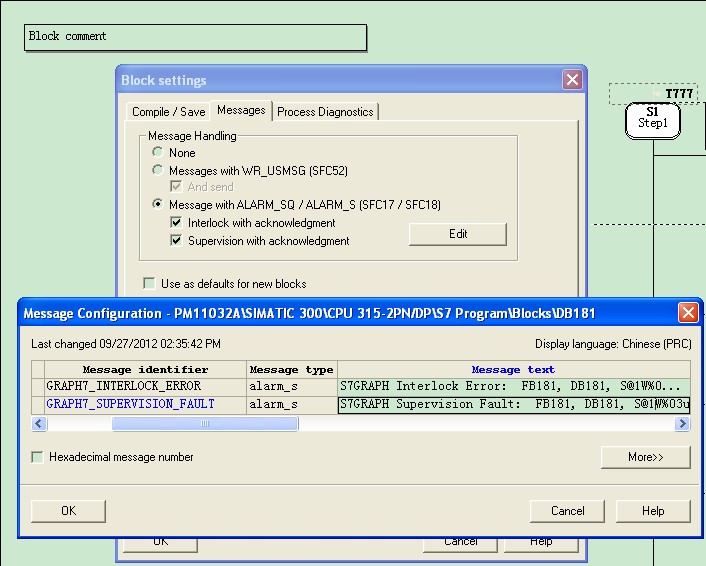Select the GRAPH7_SUPERVISION_FAULT identifier cell

145,404
